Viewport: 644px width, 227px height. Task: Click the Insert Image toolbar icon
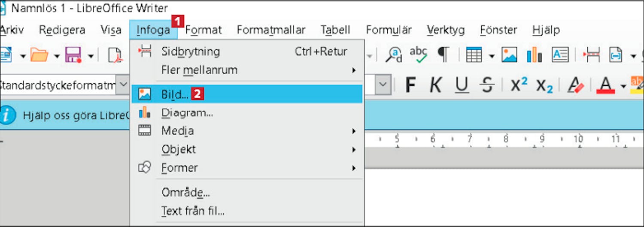click(510, 55)
